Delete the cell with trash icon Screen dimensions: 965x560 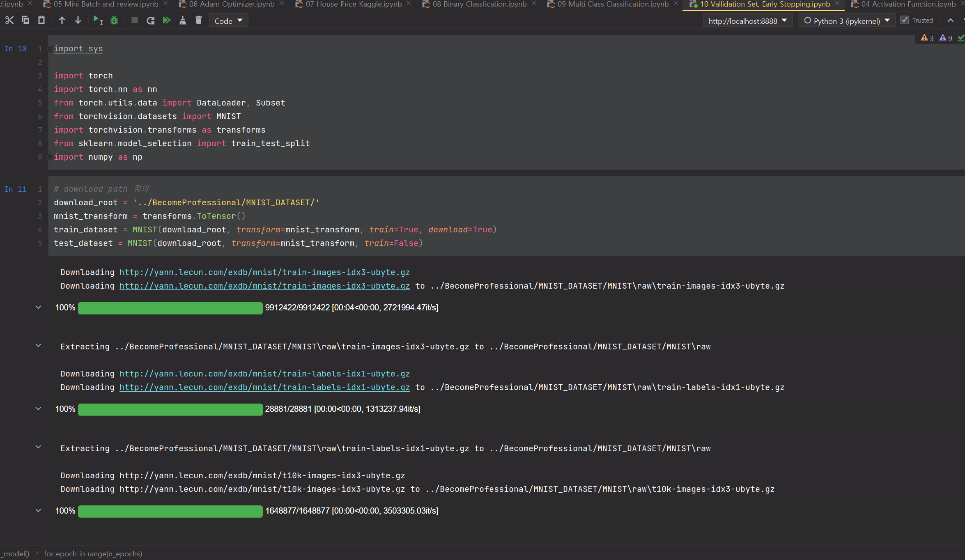[x=199, y=21]
